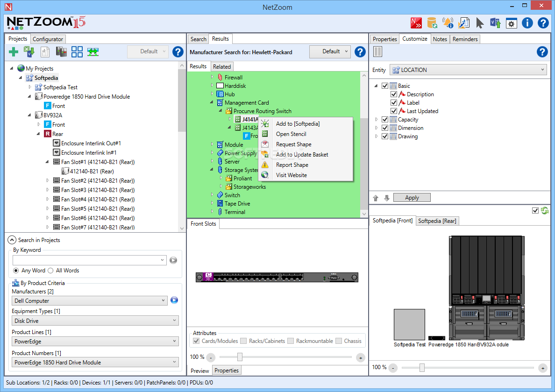Choose Open Stencil from context menu
Image resolution: width=555 pixels, height=392 pixels.
pos(291,134)
